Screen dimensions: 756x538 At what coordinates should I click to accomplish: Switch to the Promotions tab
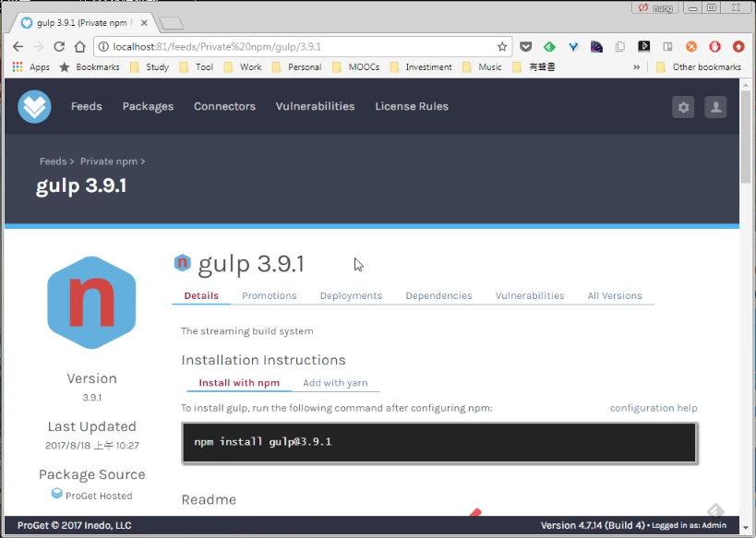point(270,296)
